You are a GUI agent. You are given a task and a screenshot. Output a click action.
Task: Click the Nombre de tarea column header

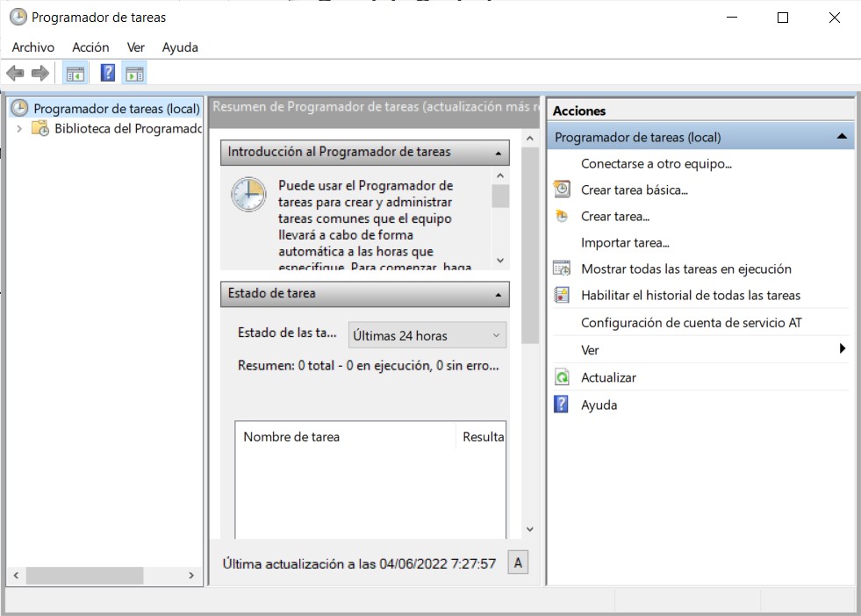point(291,437)
